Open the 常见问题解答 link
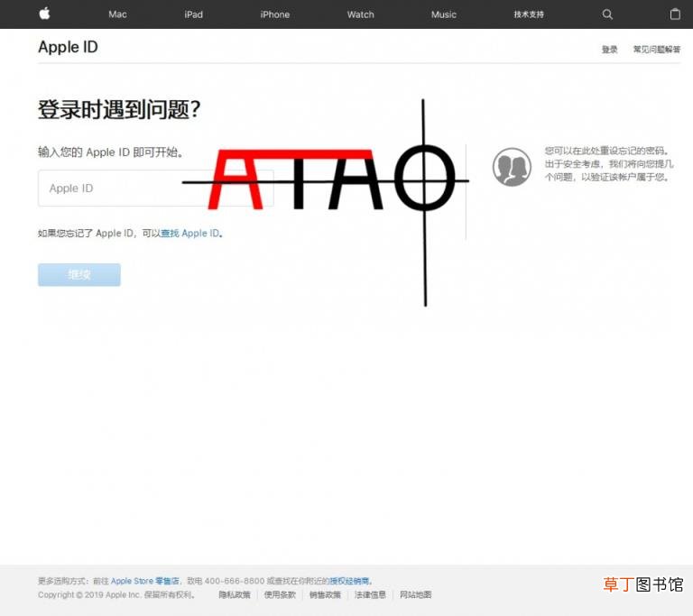693x616 pixels. click(657, 49)
